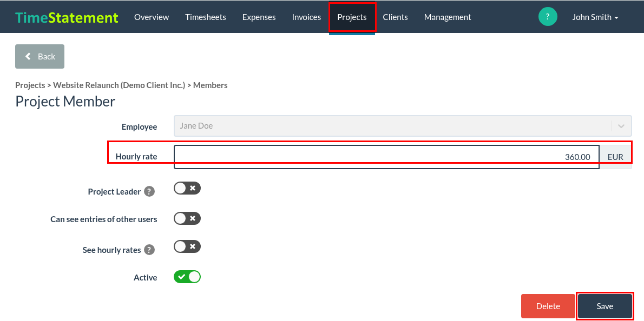Disable the Active toggle

click(187, 277)
